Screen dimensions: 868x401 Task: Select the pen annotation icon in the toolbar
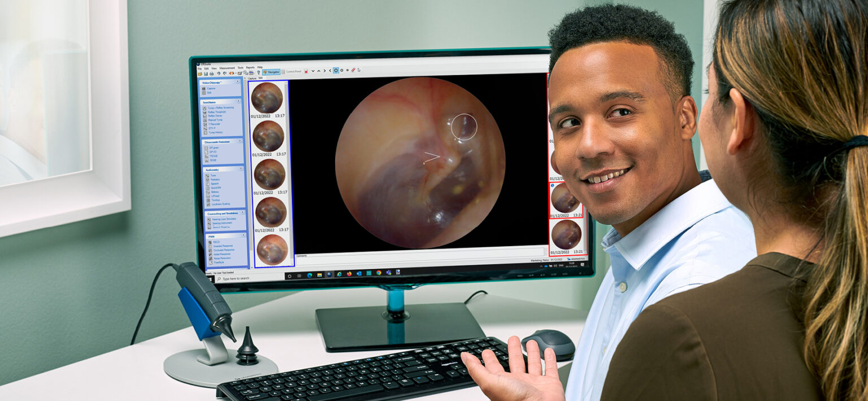[353, 71]
